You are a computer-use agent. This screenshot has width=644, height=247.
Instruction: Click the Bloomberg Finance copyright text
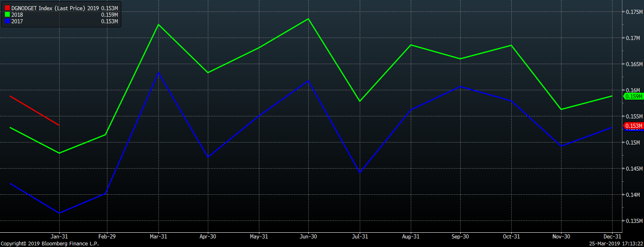50,244
